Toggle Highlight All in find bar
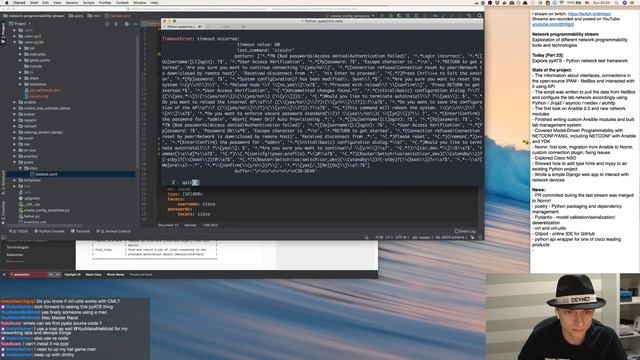This screenshot has width=640, height=360. [x=72, y=275]
